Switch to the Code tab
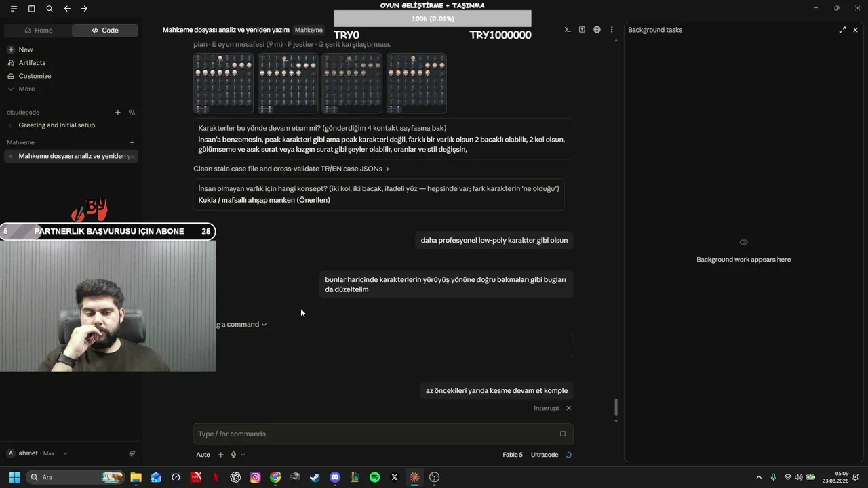The width and height of the screenshot is (868, 488). (x=105, y=30)
